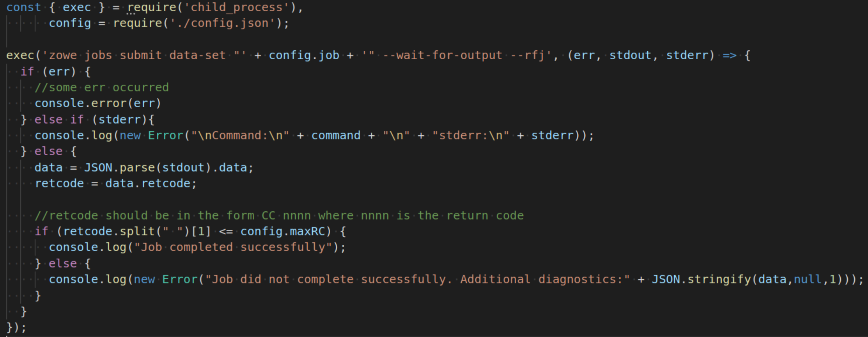Click the 'else if (stderr)' condition

[x=94, y=119]
